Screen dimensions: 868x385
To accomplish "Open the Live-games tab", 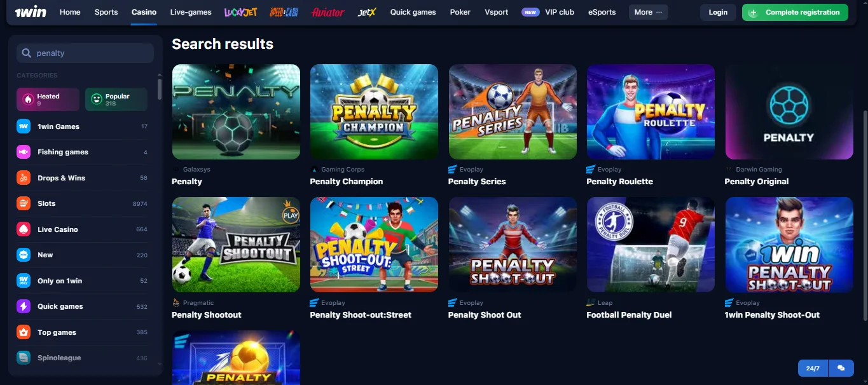I will pyautogui.click(x=191, y=12).
